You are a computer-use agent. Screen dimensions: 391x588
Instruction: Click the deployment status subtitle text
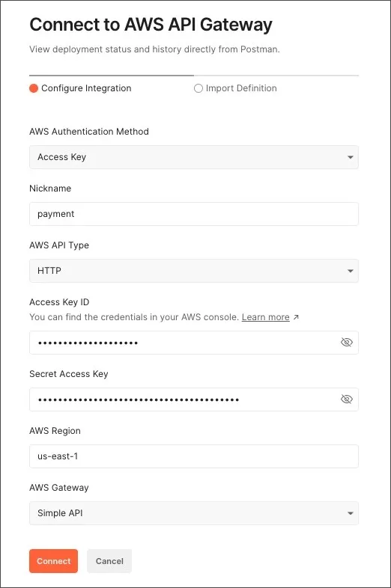pyautogui.click(x=154, y=49)
